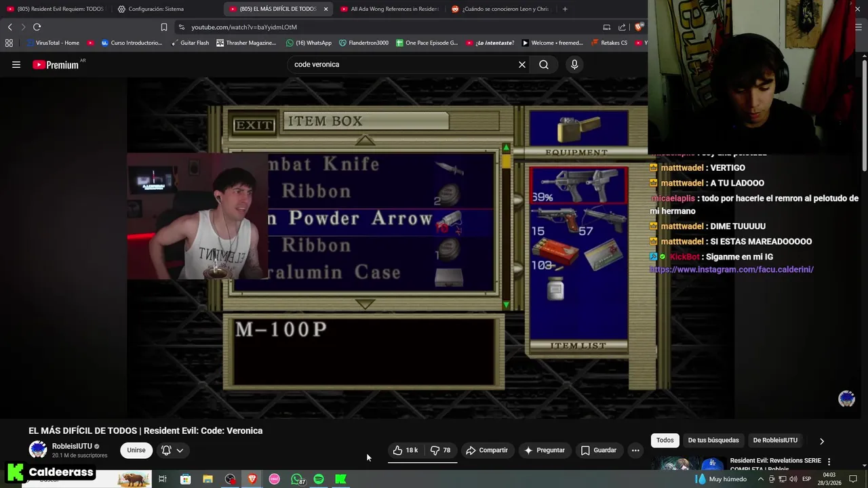Click the Compartir share button
The image size is (868, 488).
click(x=486, y=450)
